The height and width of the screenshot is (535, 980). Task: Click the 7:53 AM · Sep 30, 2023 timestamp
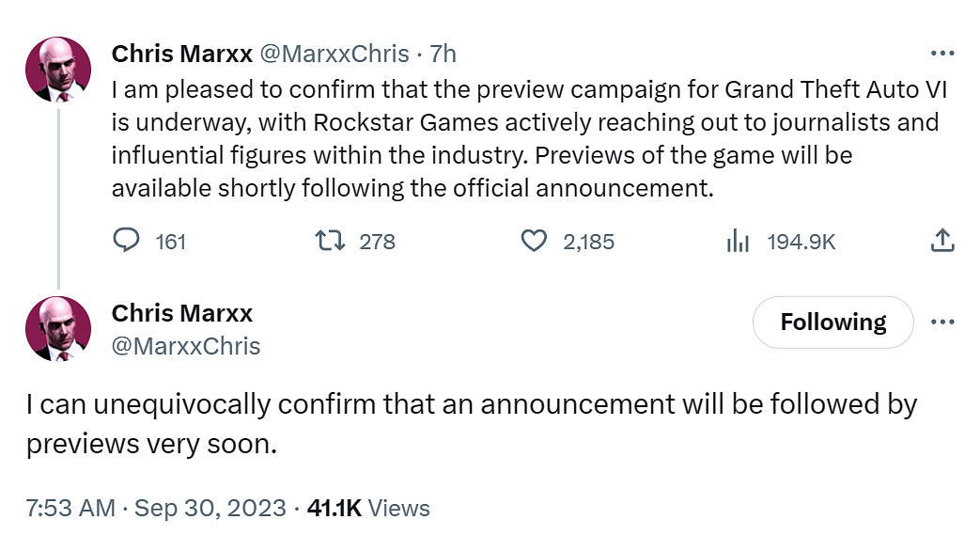[156, 509]
